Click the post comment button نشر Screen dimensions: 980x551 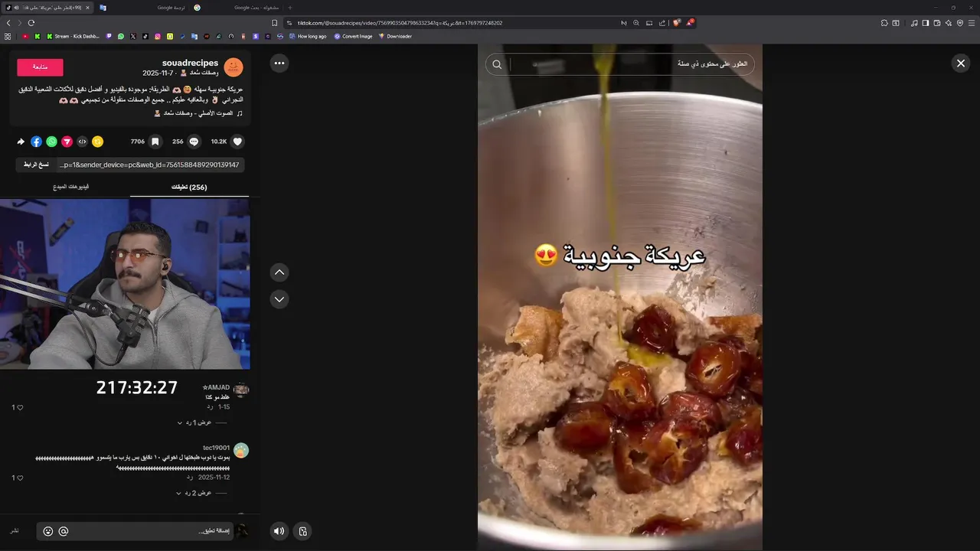tap(15, 531)
